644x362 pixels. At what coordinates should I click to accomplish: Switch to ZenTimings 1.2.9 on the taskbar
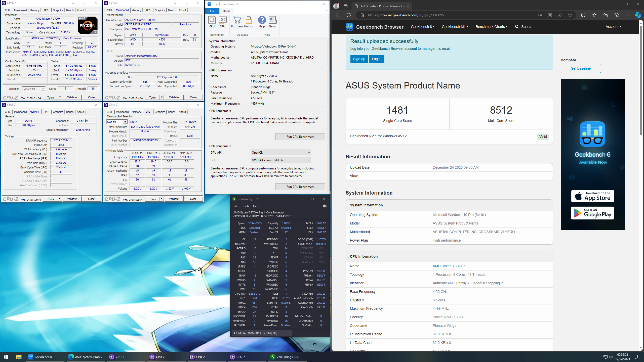[287, 357]
